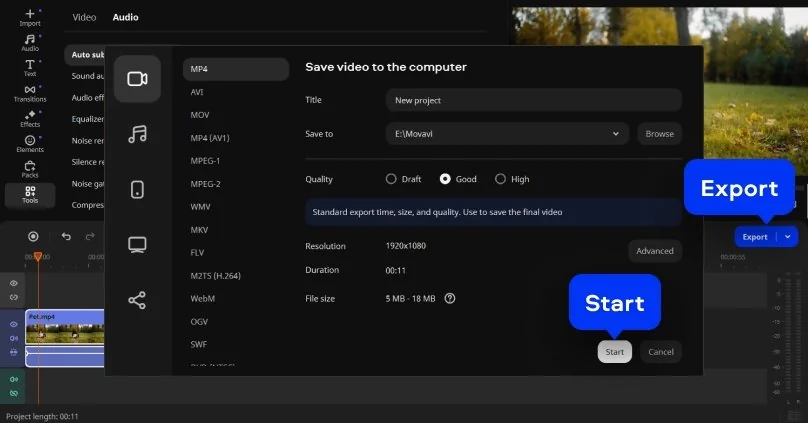Viewport: 808px width, 423px height.
Task: Open the share online export icon
Action: 137,300
